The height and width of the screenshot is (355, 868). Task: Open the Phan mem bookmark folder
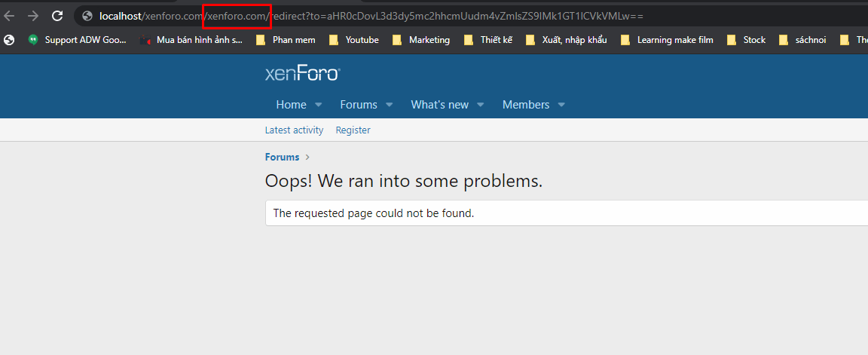(x=286, y=40)
